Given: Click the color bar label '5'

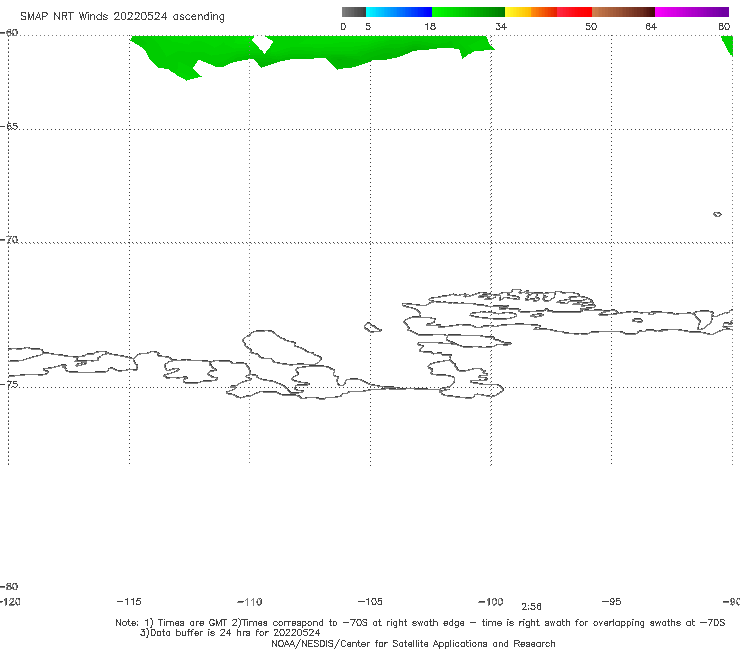Looking at the screenshot, I should pyautogui.click(x=368, y=26).
